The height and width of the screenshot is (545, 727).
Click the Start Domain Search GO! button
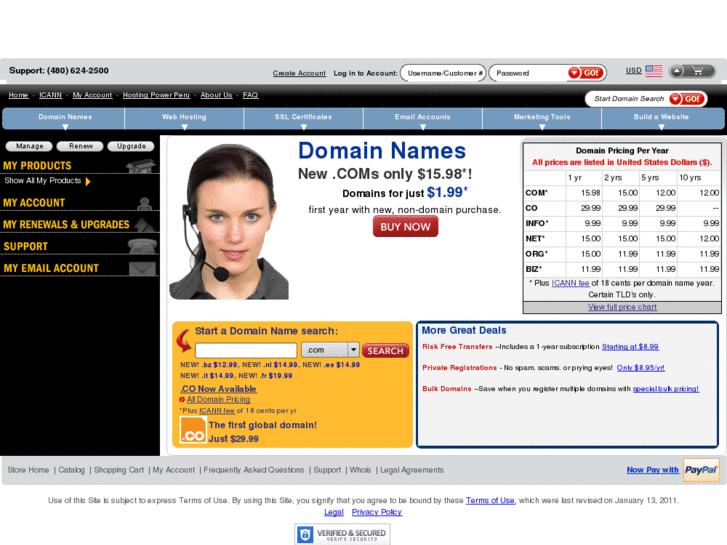coord(687,99)
